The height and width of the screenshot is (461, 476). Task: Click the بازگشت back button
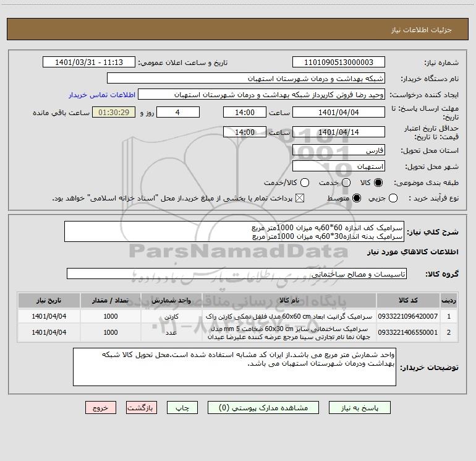(142, 408)
